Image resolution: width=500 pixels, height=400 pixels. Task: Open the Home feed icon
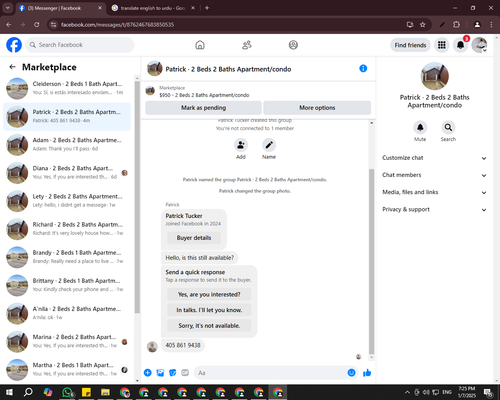click(200, 45)
